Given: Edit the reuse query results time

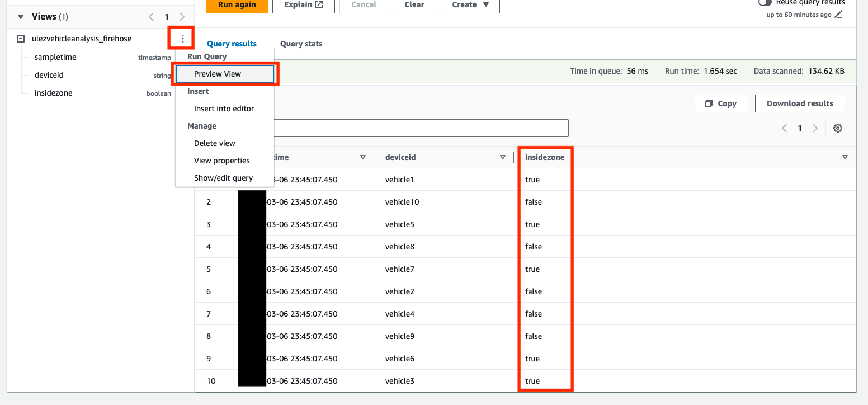Looking at the screenshot, I should tap(838, 15).
